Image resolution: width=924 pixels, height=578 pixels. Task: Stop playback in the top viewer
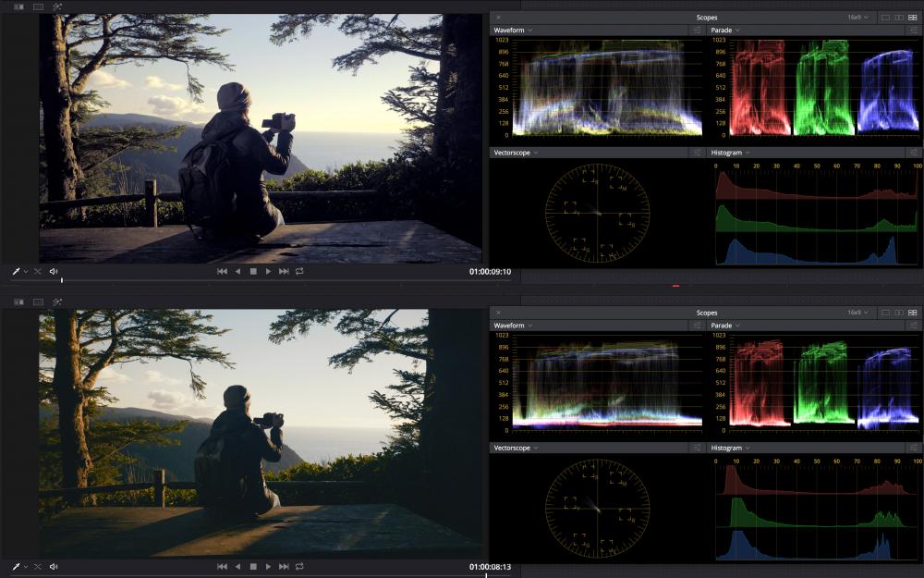pos(253,272)
